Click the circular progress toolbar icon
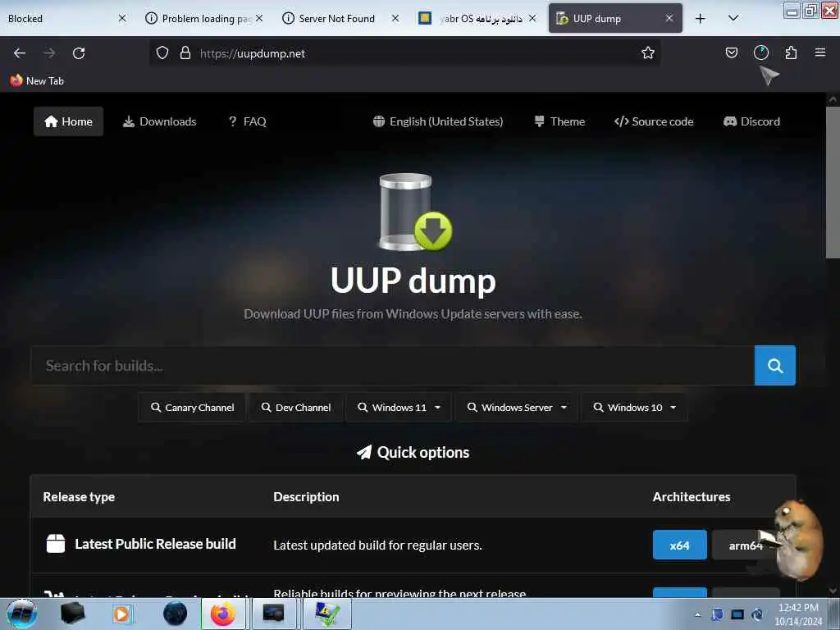Viewport: 840px width, 630px height. click(760, 52)
